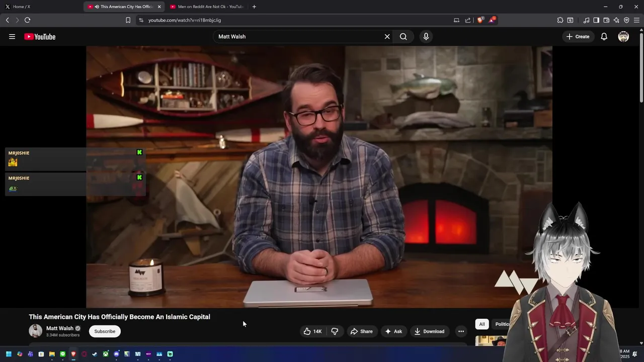The image size is (644, 362).
Task: Dislike the video with thumbs down
Action: coord(335,331)
